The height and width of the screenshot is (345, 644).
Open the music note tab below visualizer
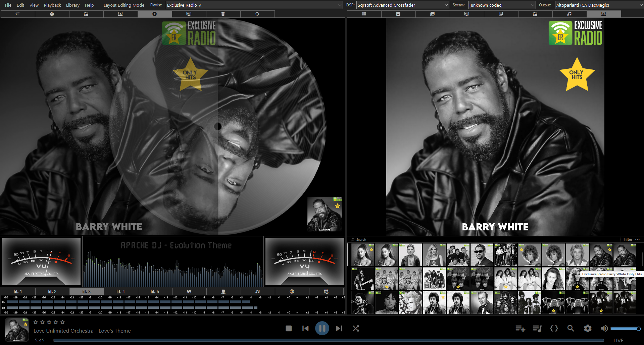coord(258,292)
